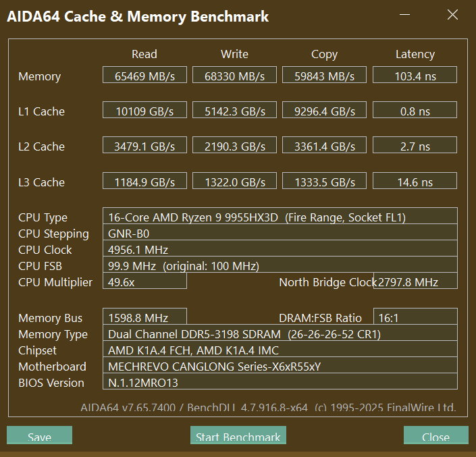Click Memory Type field DDR5-3198 SDRAM

coord(280,333)
